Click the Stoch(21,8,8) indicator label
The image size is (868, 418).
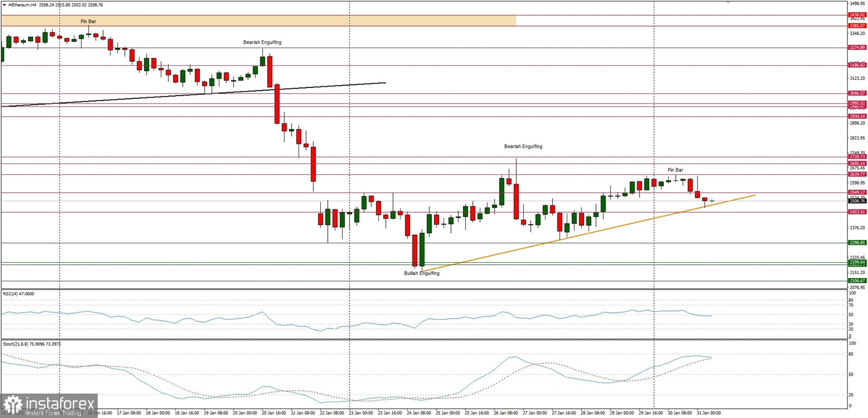click(31, 344)
